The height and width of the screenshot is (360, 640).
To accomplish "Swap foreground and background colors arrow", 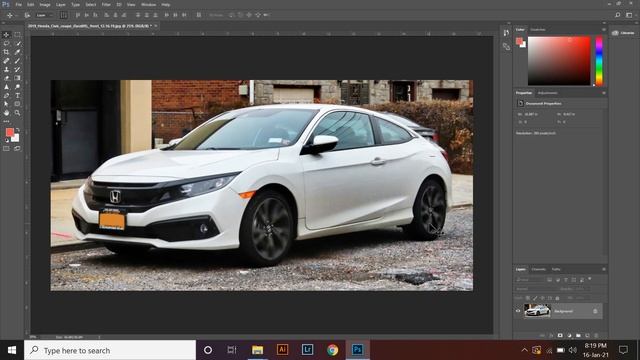I will [x=18, y=130].
